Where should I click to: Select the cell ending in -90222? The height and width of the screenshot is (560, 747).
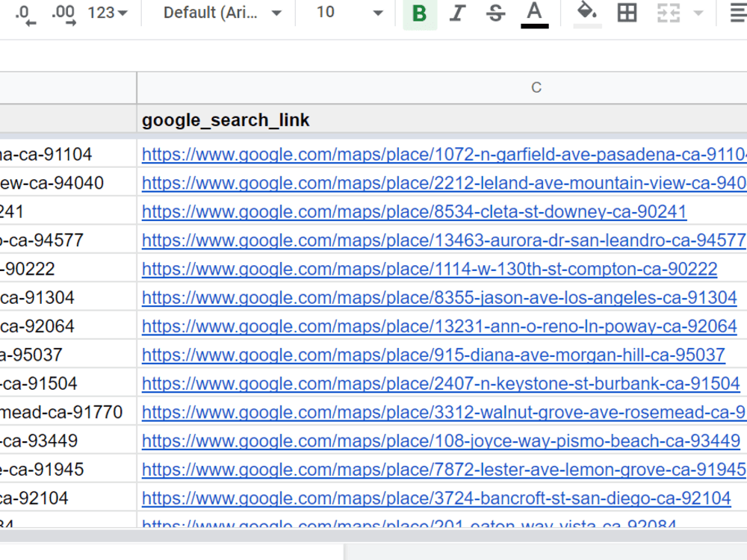pyautogui.click(x=68, y=267)
